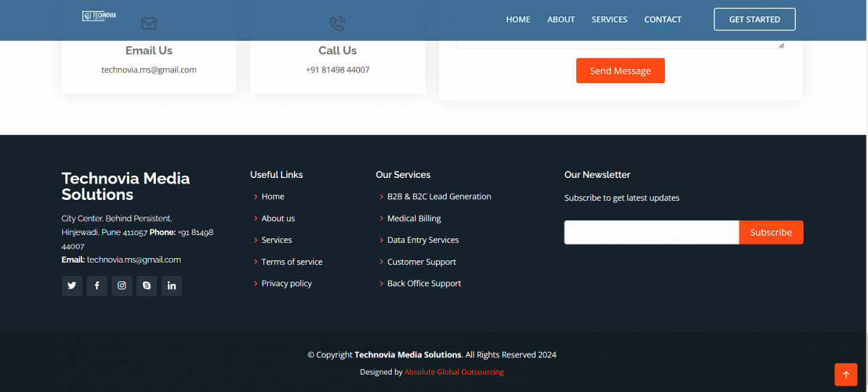
Task: Open the Back Office Support link
Action: coord(424,284)
